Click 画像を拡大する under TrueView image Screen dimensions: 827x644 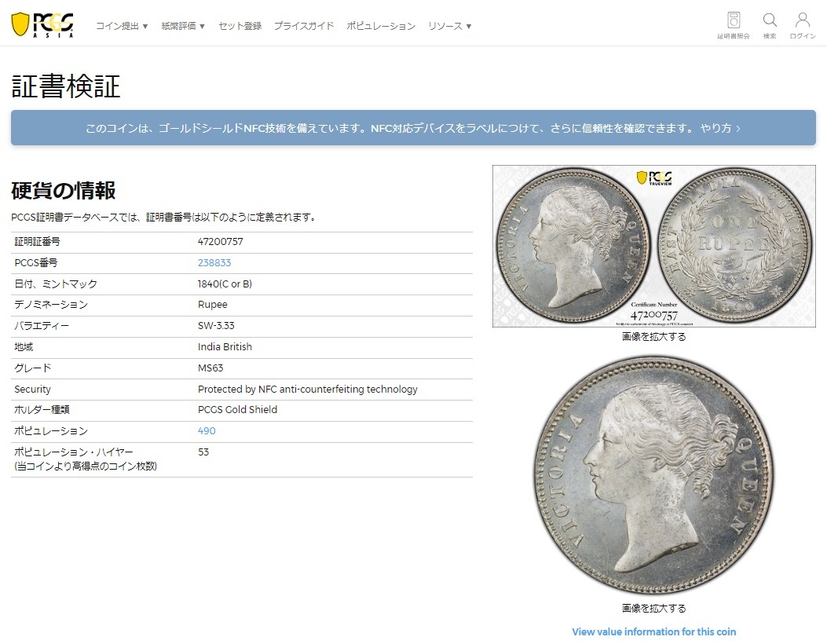pyautogui.click(x=654, y=336)
